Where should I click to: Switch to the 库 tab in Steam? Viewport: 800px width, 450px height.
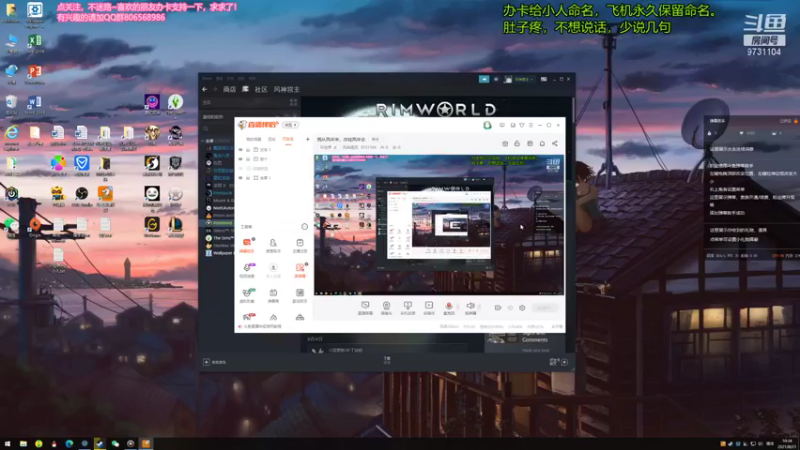245,89
